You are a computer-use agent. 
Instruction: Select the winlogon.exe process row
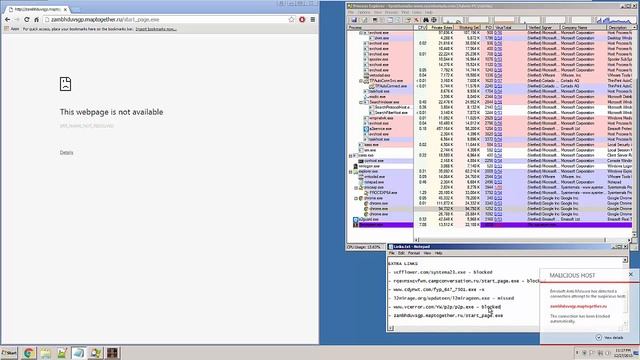coord(490,166)
